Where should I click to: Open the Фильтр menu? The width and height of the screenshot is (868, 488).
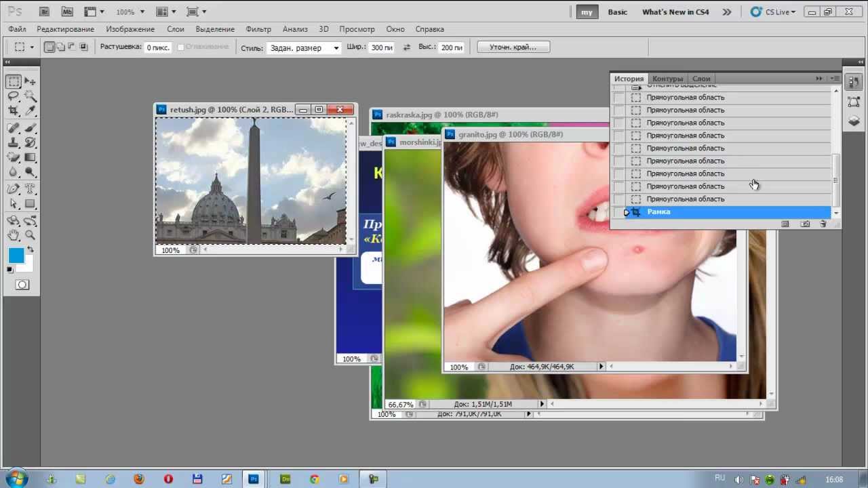258,29
